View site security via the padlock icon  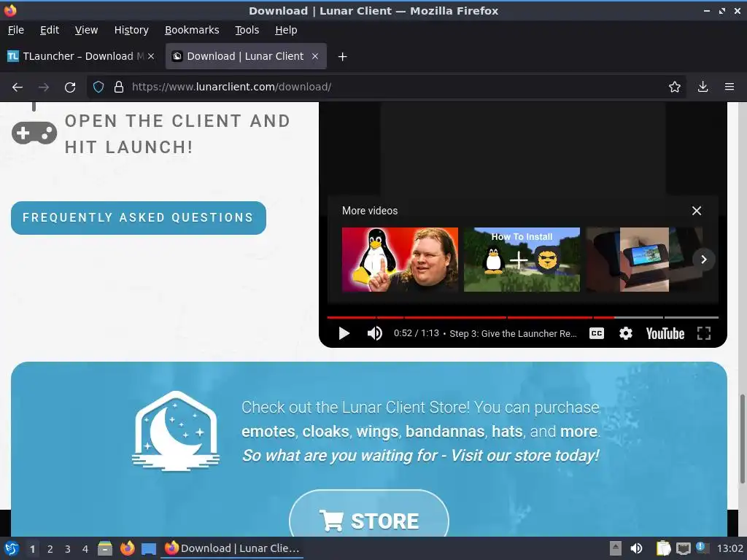click(119, 87)
